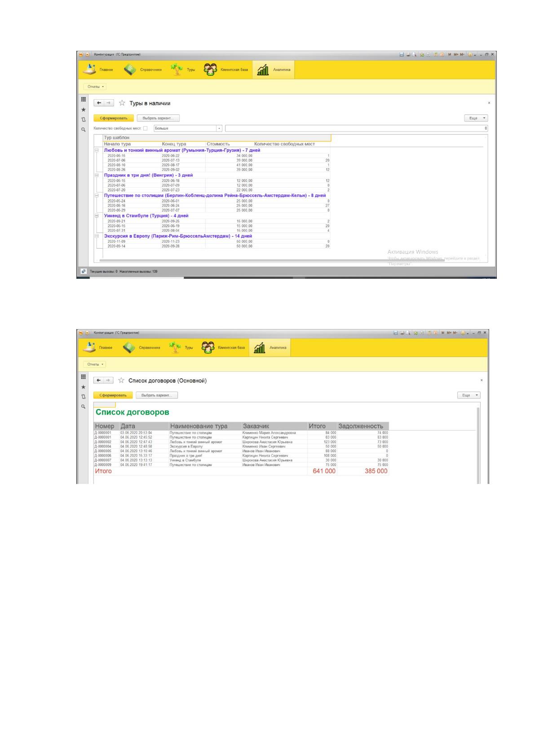Add Список договоров report to favorites with the star
This screenshot has width=535, height=756.
121,381
